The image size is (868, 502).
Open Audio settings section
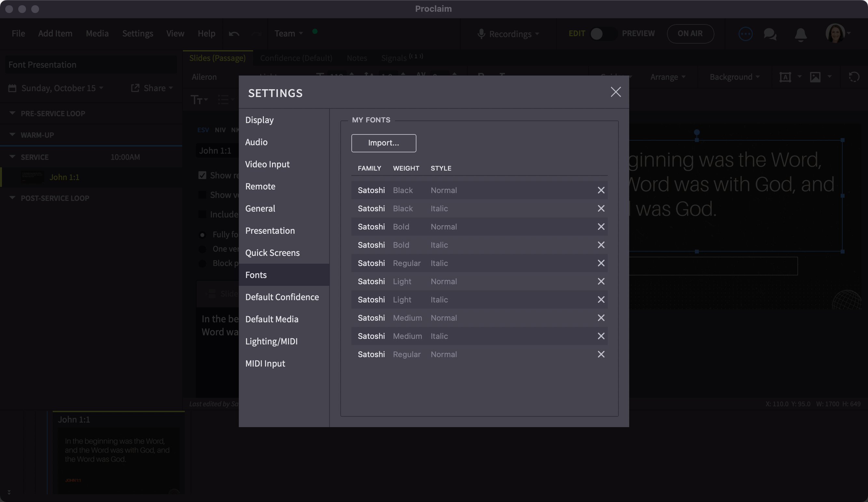click(284, 142)
